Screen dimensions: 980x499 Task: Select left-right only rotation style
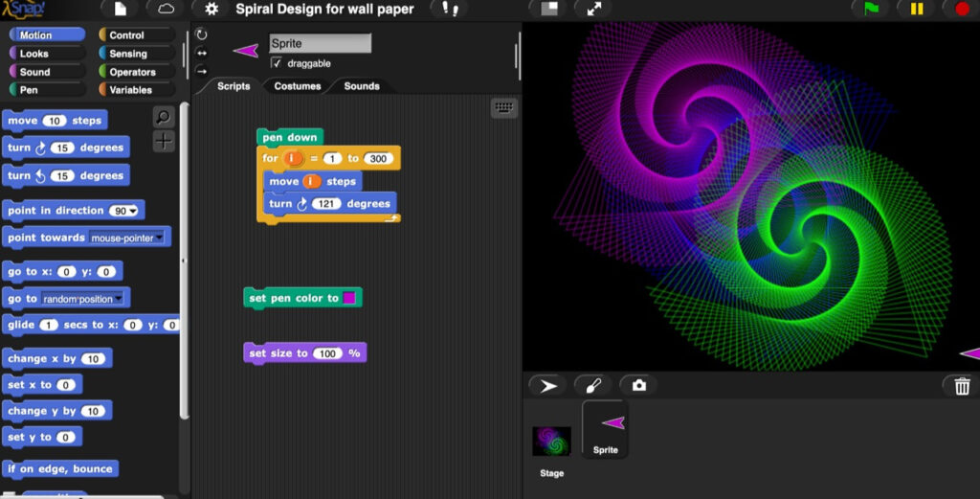(201, 53)
